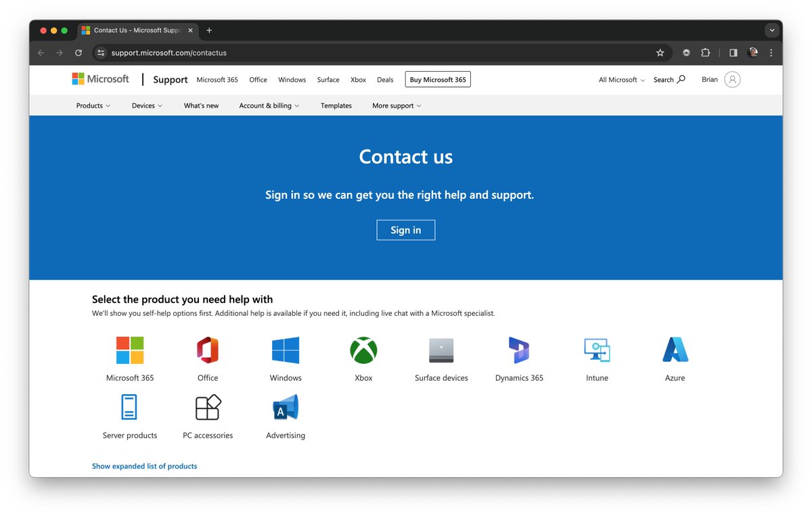Viewport: 812px width, 516px height.
Task: Select the Intune product icon
Action: [x=597, y=350]
